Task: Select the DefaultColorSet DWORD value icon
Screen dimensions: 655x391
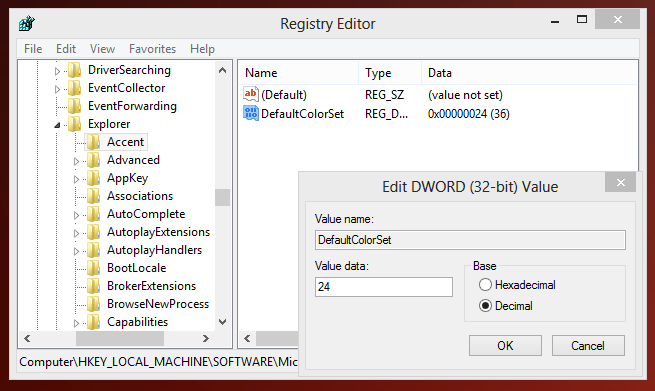Action: [x=251, y=113]
